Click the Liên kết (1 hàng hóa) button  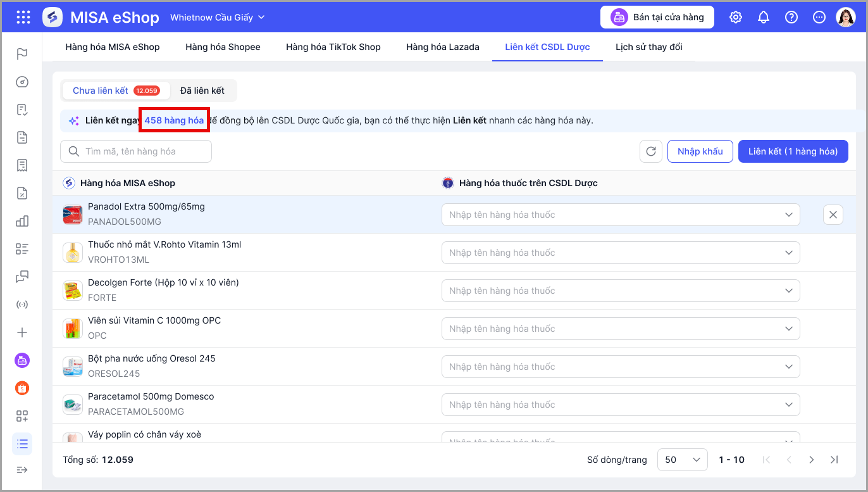tap(793, 151)
